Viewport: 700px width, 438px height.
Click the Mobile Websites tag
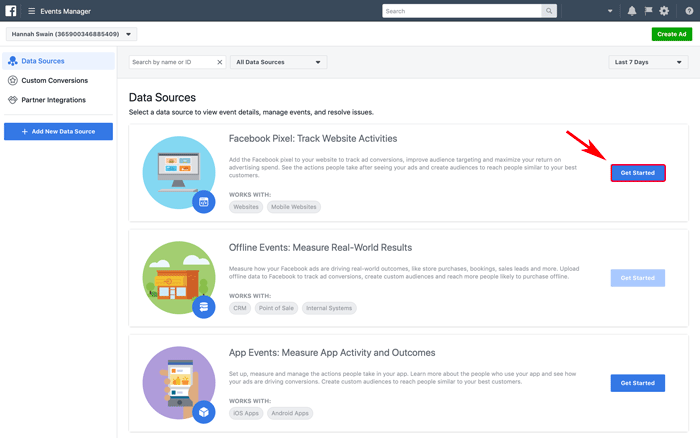click(294, 207)
